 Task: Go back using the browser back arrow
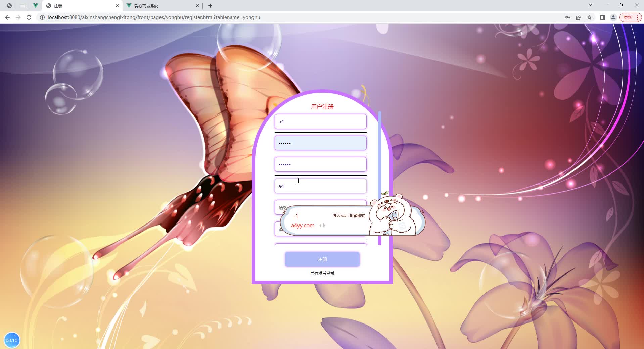click(x=7, y=17)
